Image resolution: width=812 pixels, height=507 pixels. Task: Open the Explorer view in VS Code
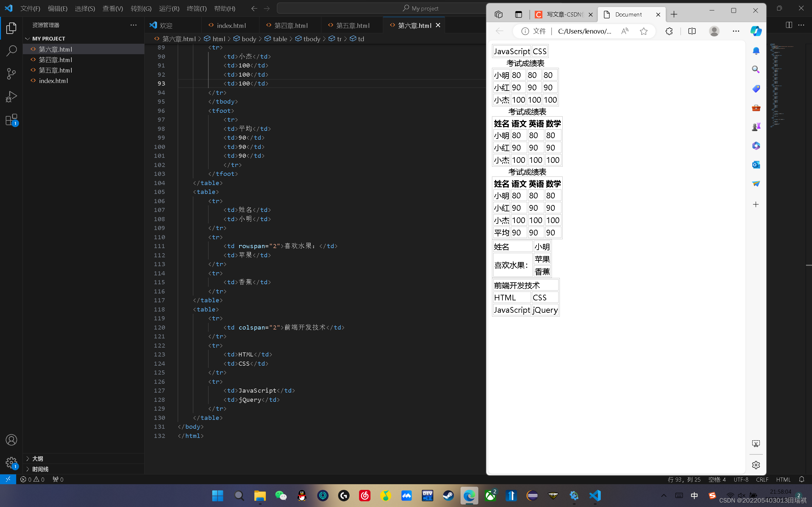coord(11,28)
